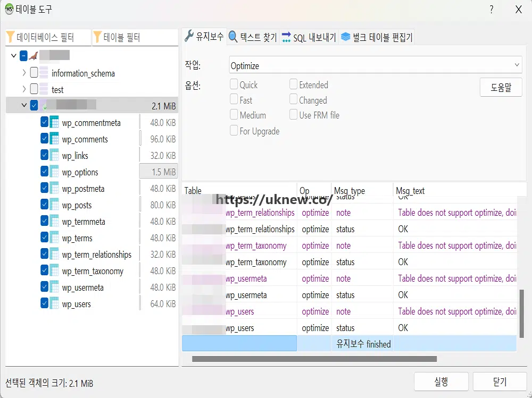Screen dimensions: 532x398
Task: Click the table filter funnel icon
Action: pos(98,37)
